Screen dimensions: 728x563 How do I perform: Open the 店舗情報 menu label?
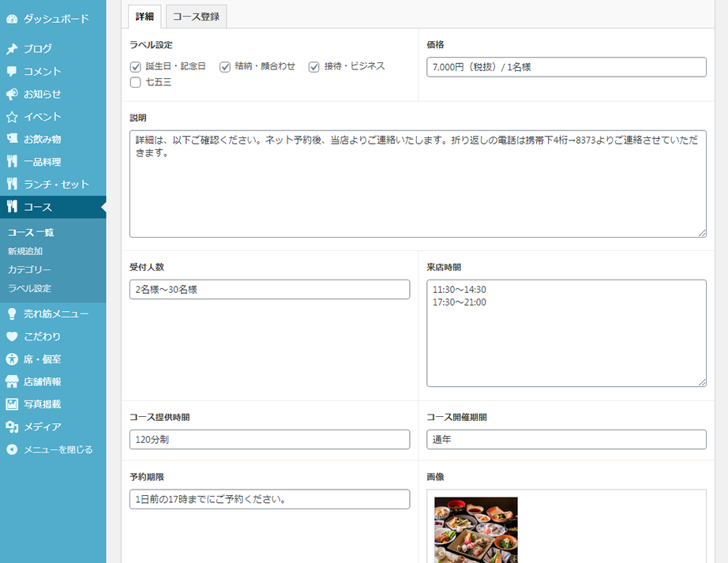pos(43,381)
